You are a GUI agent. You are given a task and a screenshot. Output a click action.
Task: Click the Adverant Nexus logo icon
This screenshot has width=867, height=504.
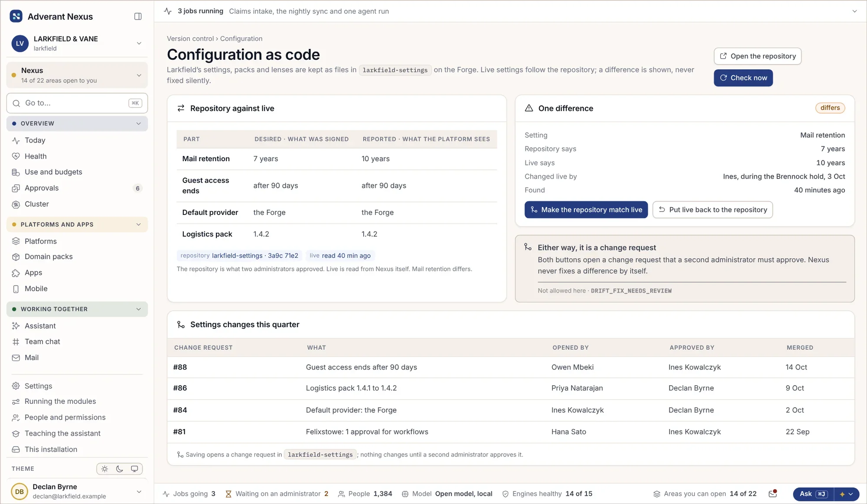coord(16,16)
